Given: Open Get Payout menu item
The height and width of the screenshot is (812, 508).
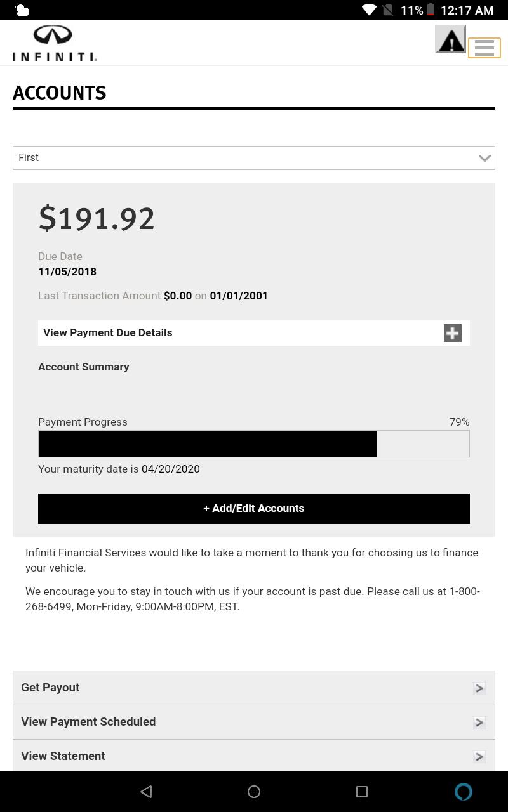Looking at the screenshot, I should click(254, 688).
